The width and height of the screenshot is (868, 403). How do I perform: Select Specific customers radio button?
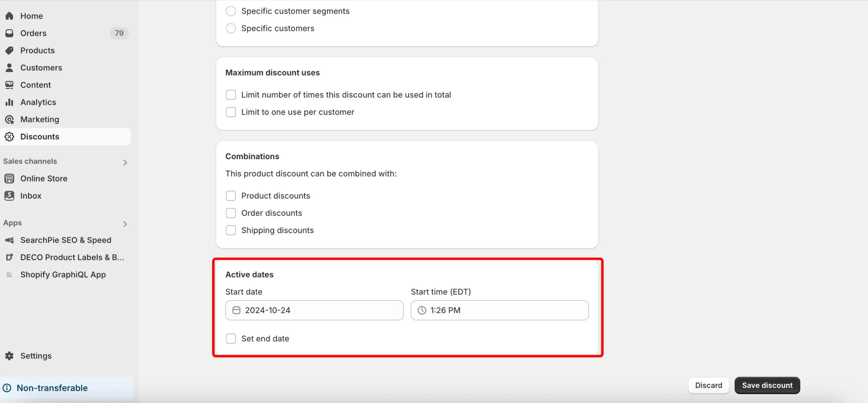[x=231, y=28]
